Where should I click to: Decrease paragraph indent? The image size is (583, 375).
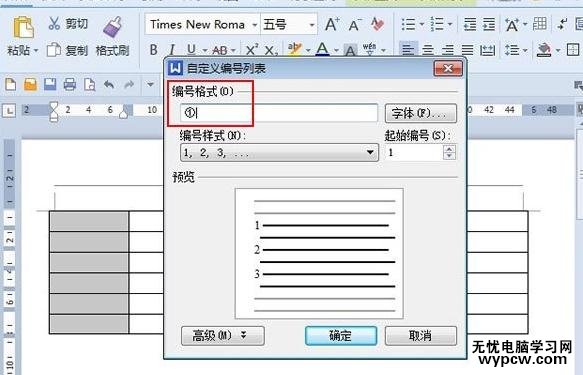(470, 25)
